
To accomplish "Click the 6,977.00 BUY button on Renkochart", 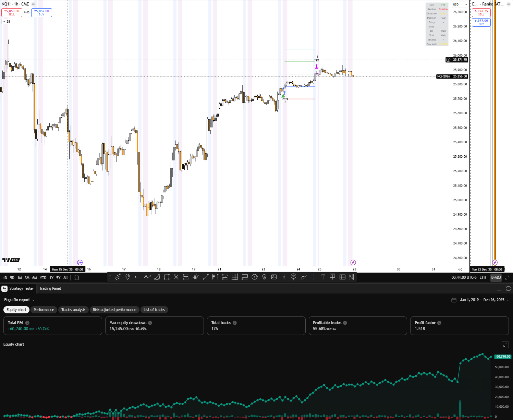I will tap(481, 22).
